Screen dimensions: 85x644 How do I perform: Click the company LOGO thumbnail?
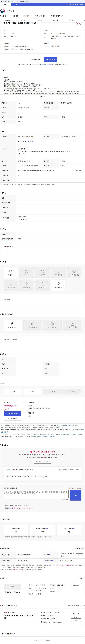12,587
